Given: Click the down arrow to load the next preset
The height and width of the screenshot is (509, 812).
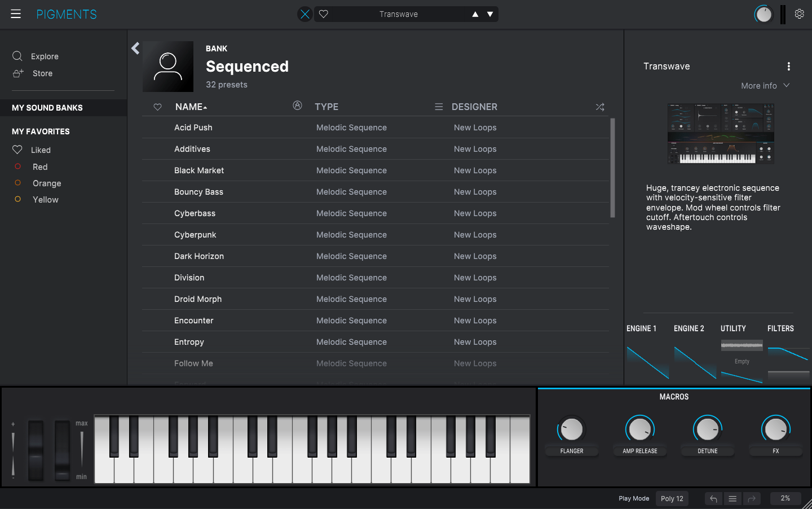Looking at the screenshot, I should pos(489,14).
